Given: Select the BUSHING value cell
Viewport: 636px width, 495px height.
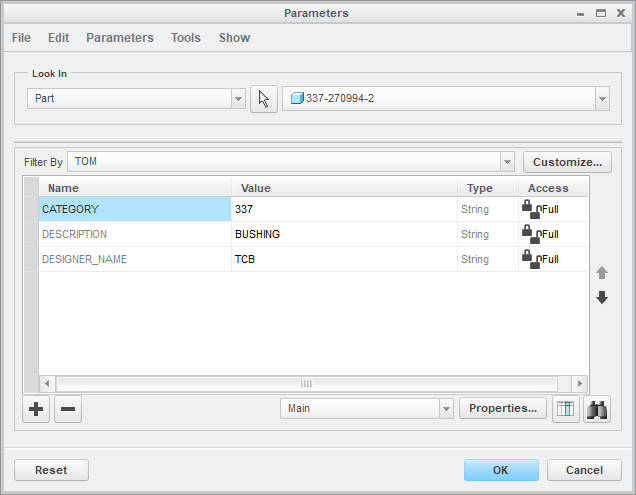Looking at the screenshot, I should point(344,234).
